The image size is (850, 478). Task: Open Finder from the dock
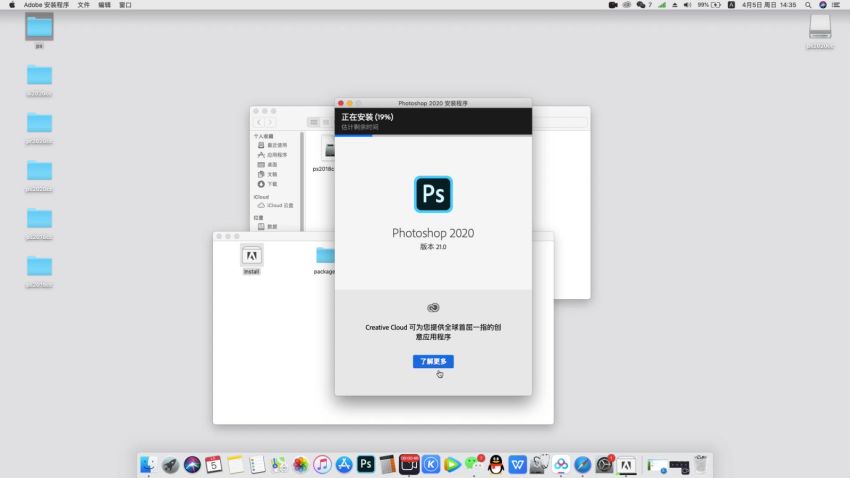click(148, 464)
